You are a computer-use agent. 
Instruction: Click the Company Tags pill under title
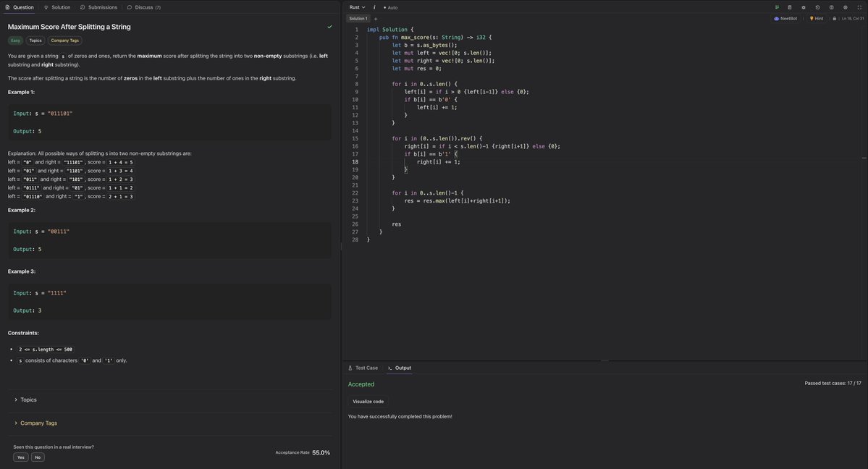64,41
